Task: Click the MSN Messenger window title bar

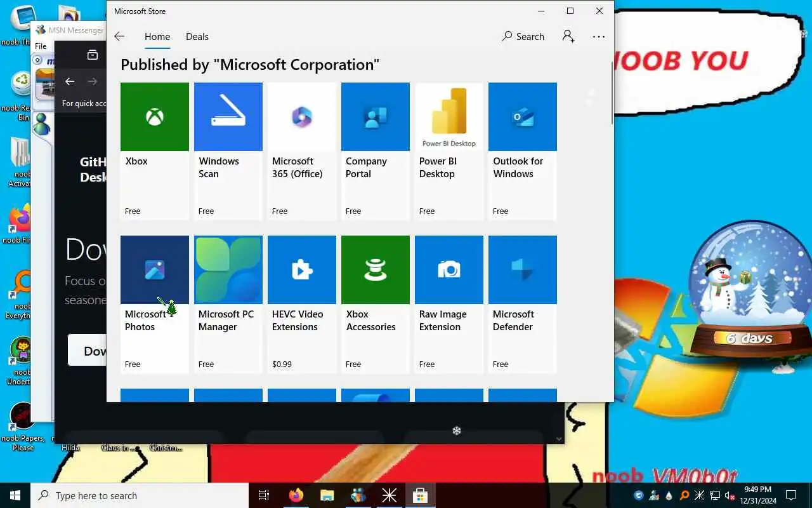Action: [69, 30]
